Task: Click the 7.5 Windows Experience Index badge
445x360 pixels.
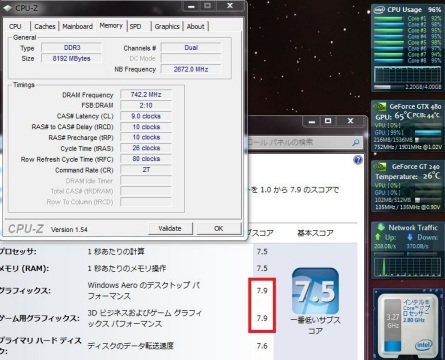Action: tap(315, 291)
